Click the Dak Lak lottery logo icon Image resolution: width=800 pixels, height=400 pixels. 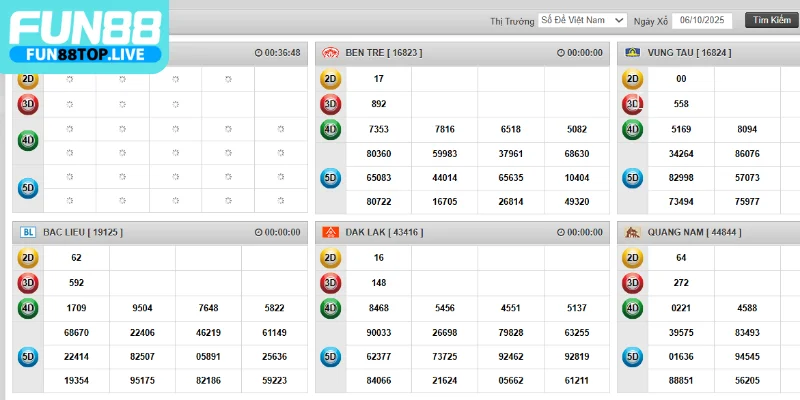tap(330, 232)
